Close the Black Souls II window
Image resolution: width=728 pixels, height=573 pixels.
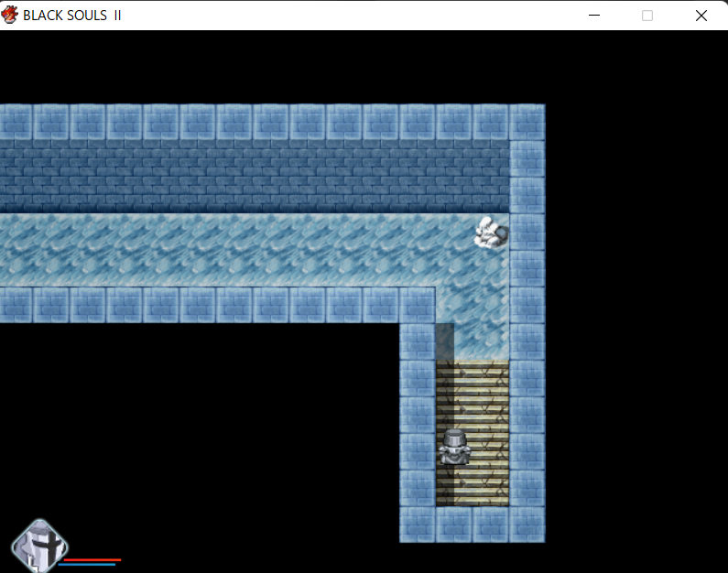pyautogui.click(x=701, y=16)
